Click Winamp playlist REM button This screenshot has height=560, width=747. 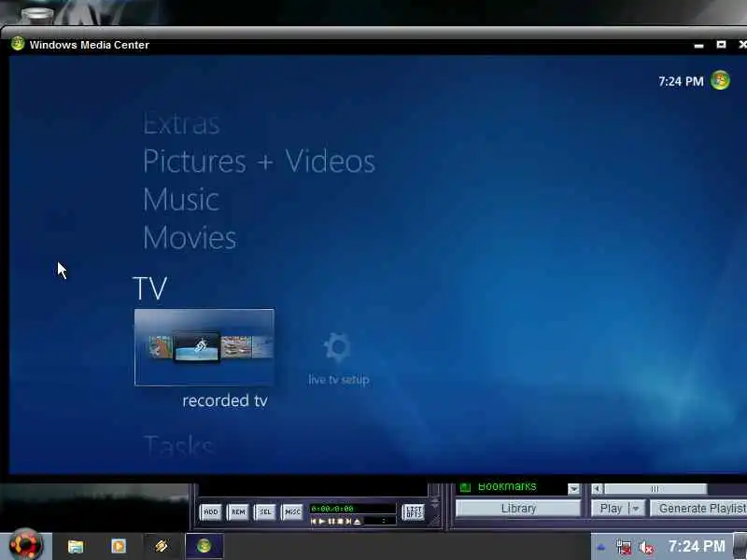(238, 511)
